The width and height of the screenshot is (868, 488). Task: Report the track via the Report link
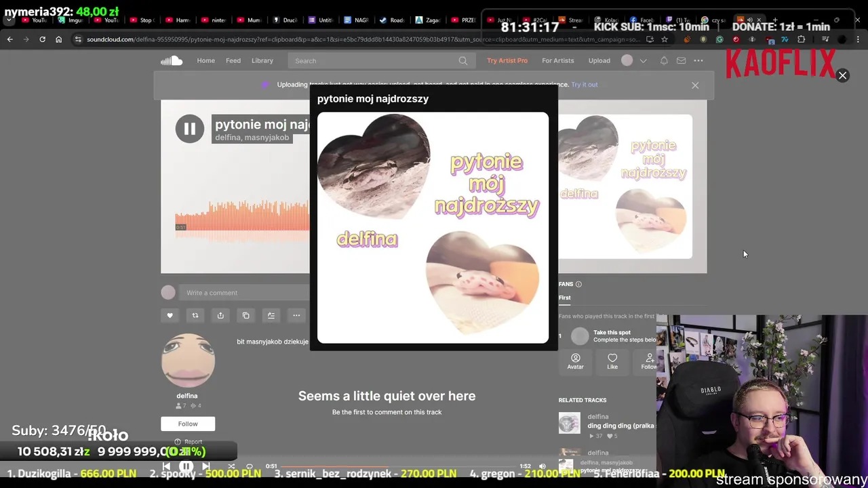pyautogui.click(x=189, y=442)
